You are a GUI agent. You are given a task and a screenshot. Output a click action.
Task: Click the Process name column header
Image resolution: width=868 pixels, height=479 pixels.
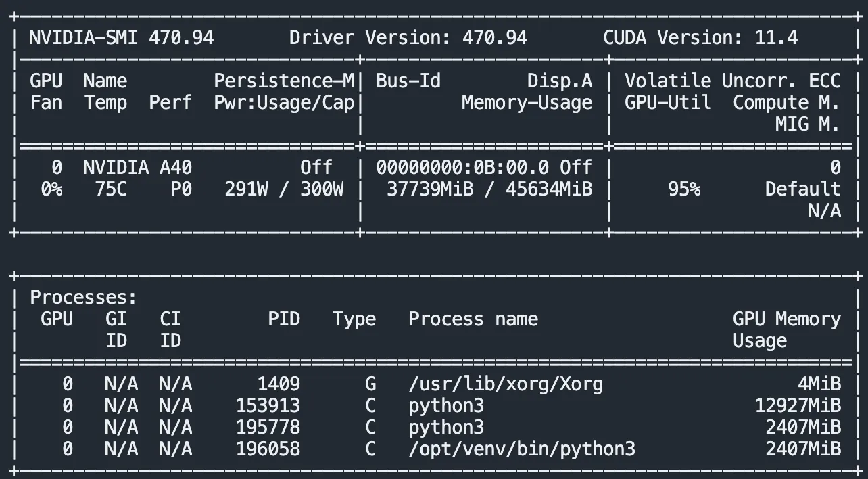pyautogui.click(x=473, y=319)
